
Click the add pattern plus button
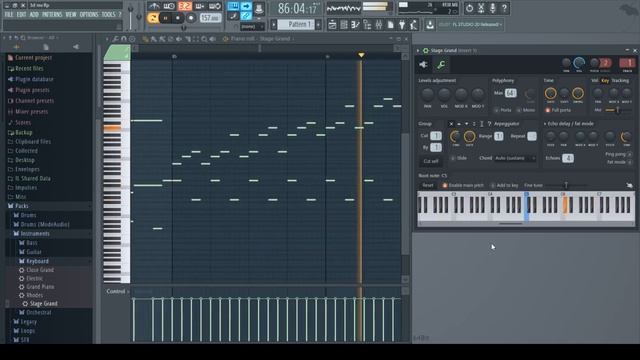point(319,24)
